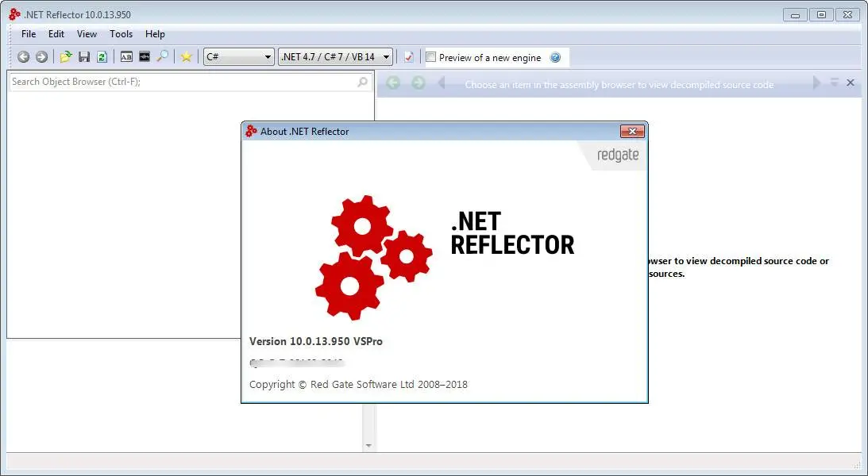Screen dimensions: 868x476
Task: Click the blue help icon beside Preview of a new engine
Action: [x=555, y=57]
